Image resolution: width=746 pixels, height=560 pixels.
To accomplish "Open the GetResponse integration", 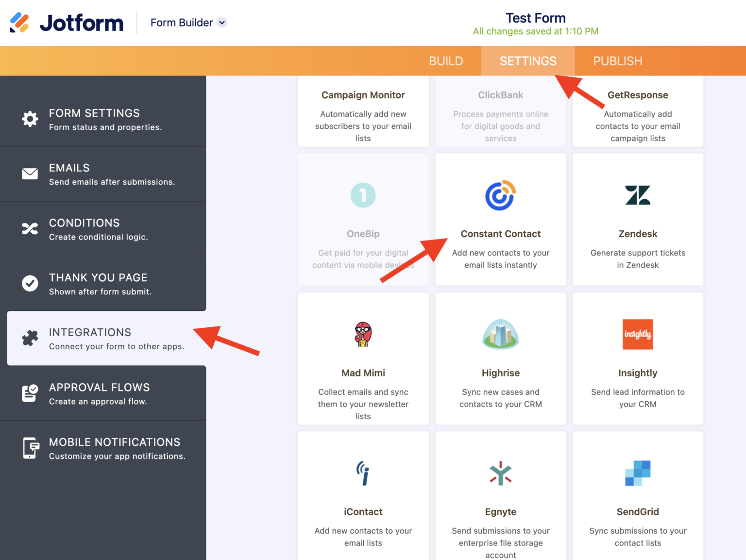I will pos(638,112).
